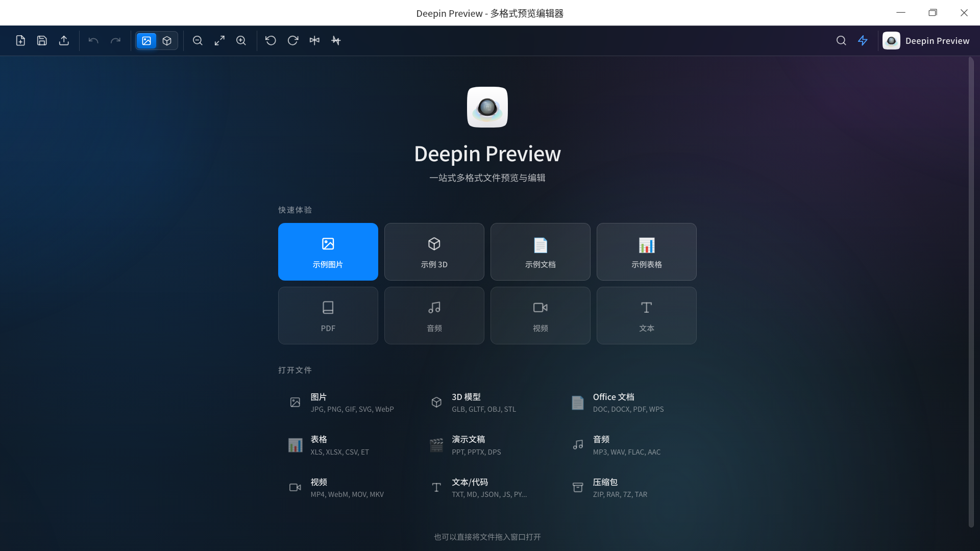980x551 pixels.
Task: Click the undo arrow icon
Action: point(93,41)
